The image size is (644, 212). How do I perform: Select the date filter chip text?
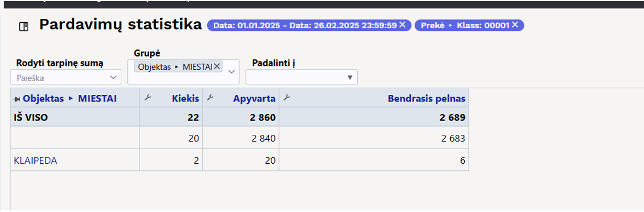click(305, 25)
